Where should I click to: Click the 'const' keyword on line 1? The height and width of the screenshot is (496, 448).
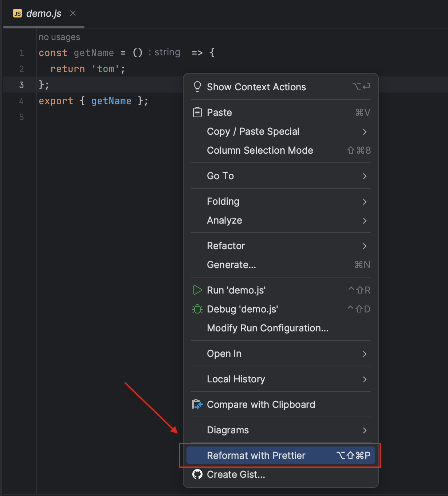tap(53, 53)
